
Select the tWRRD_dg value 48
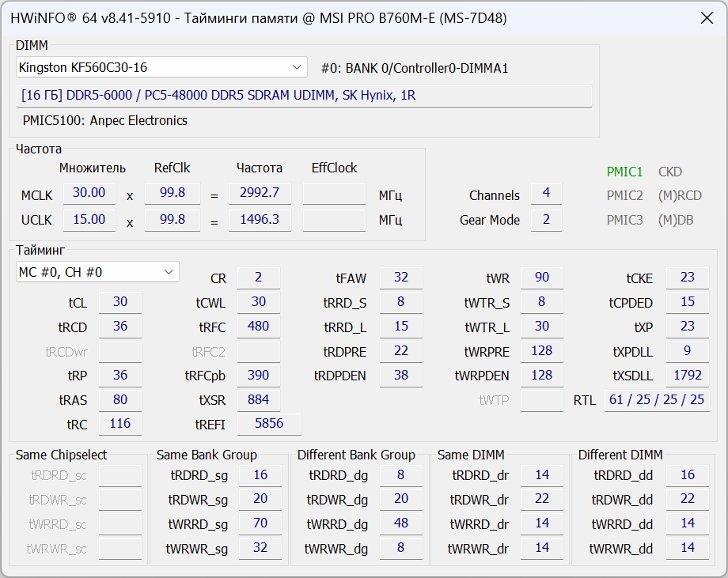pos(400,523)
